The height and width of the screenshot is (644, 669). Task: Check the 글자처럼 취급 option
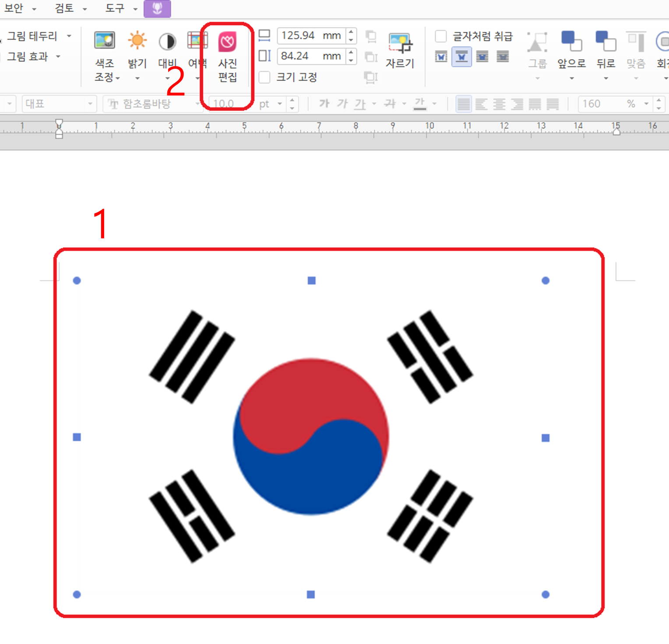pyautogui.click(x=441, y=36)
